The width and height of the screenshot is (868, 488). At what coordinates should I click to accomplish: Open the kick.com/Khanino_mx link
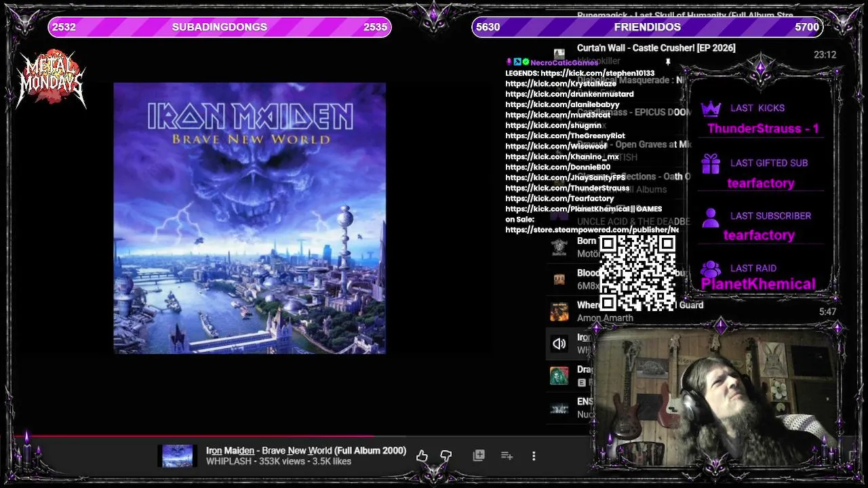pyautogui.click(x=562, y=157)
